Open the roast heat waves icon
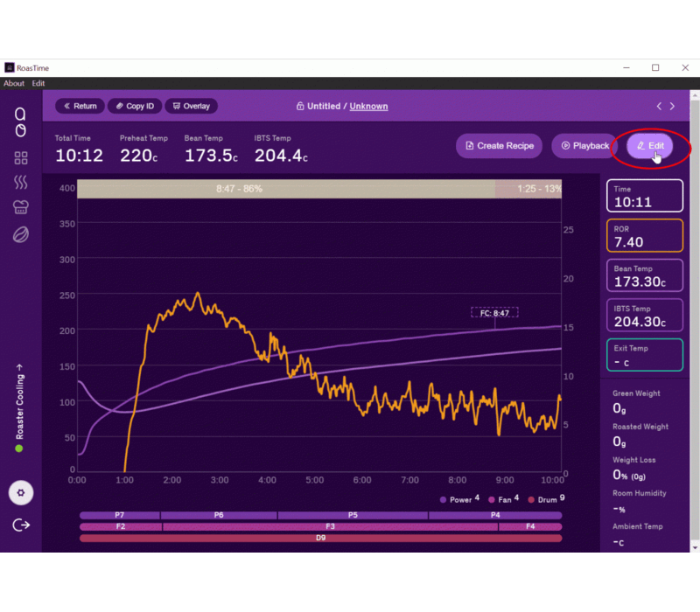The image size is (700, 612). pyautogui.click(x=20, y=183)
